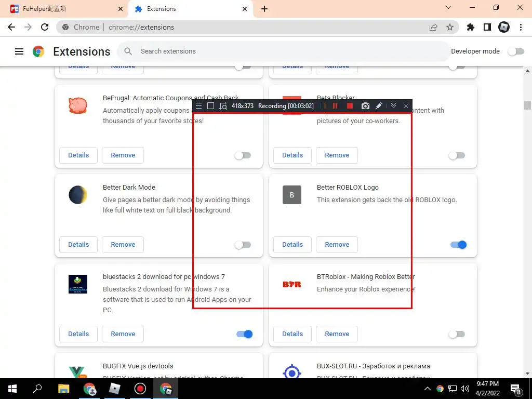Enable the Better Dark Mode toggle
The width and height of the screenshot is (532, 399).
point(243,245)
